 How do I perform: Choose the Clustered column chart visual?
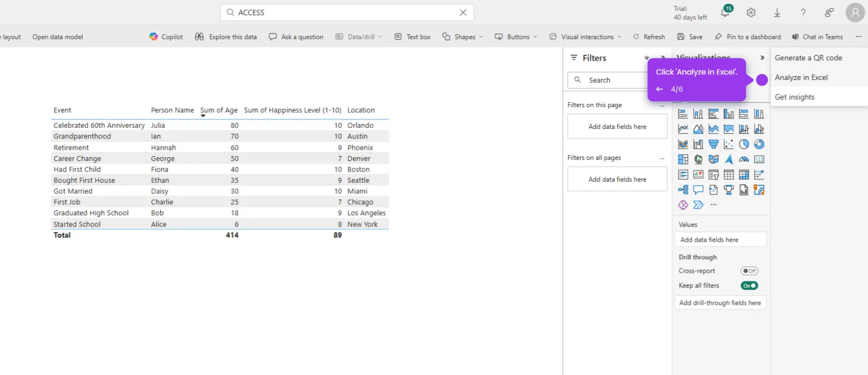pos(729,114)
